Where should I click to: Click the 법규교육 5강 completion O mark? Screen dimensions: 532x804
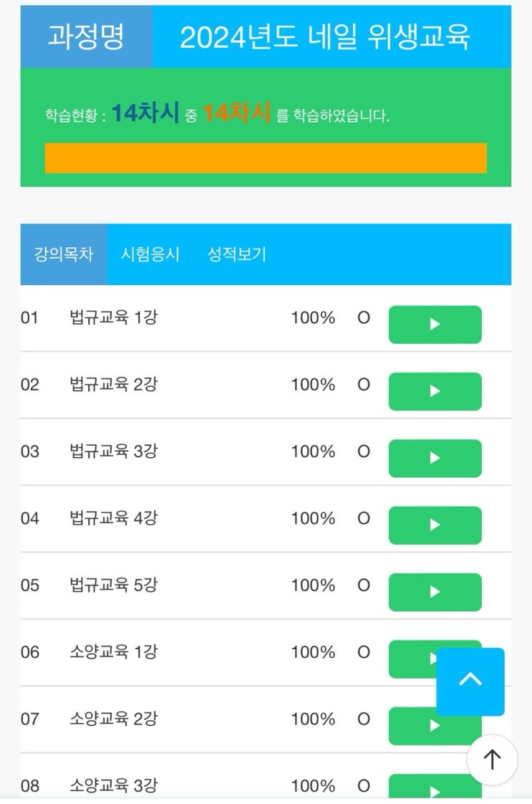364,585
